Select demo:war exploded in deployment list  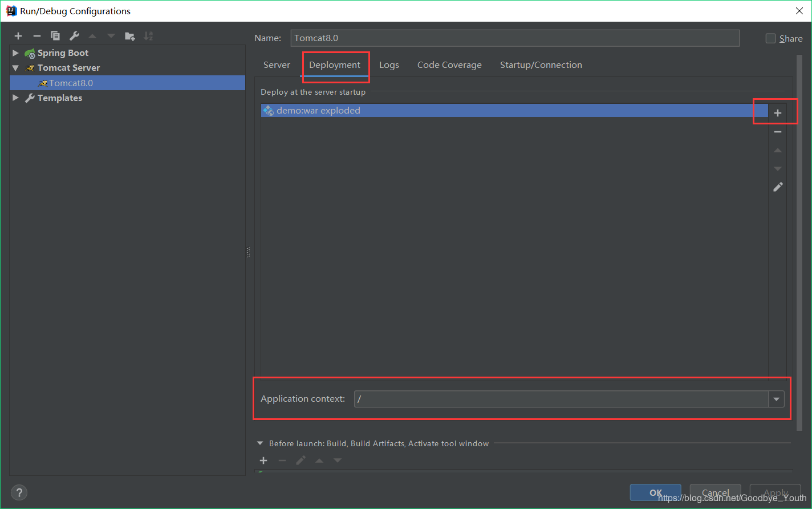coord(514,111)
